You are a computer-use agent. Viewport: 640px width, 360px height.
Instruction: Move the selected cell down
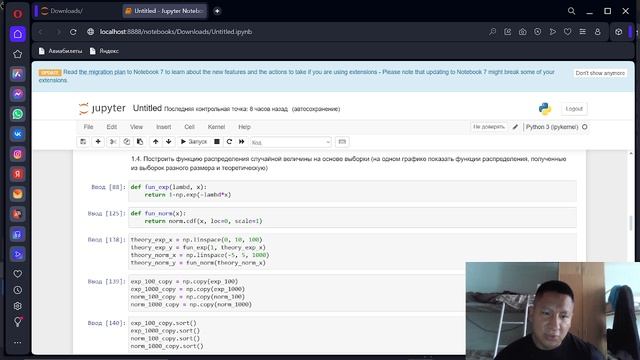click(x=169, y=142)
